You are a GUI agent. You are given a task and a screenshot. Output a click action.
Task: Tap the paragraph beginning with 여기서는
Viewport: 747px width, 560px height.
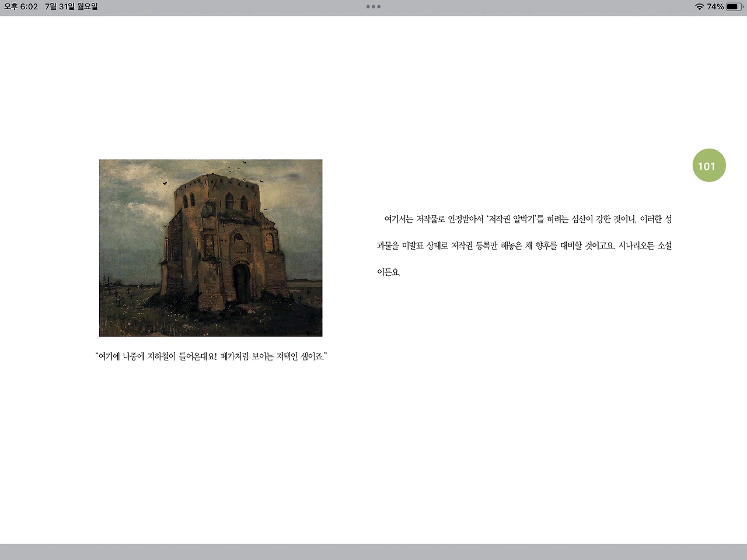click(x=525, y=246)
